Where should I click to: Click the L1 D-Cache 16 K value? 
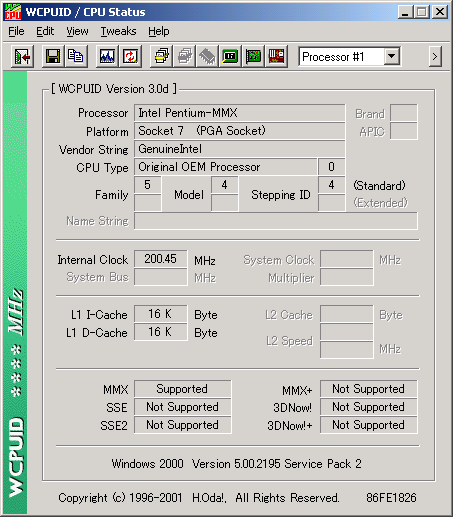pos(161,332)
